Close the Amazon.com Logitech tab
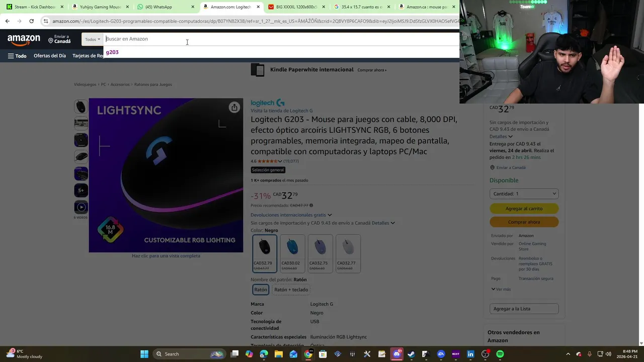Image resolution: width=644 pixels, height=362 pixels. [x=258, y=7]
